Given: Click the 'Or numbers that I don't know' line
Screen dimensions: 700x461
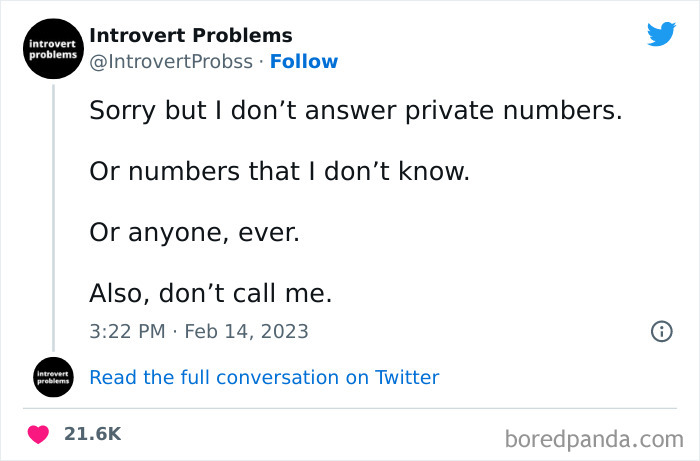Looking at the screenshot, I should pyautogui.click(x=279, y=171).
